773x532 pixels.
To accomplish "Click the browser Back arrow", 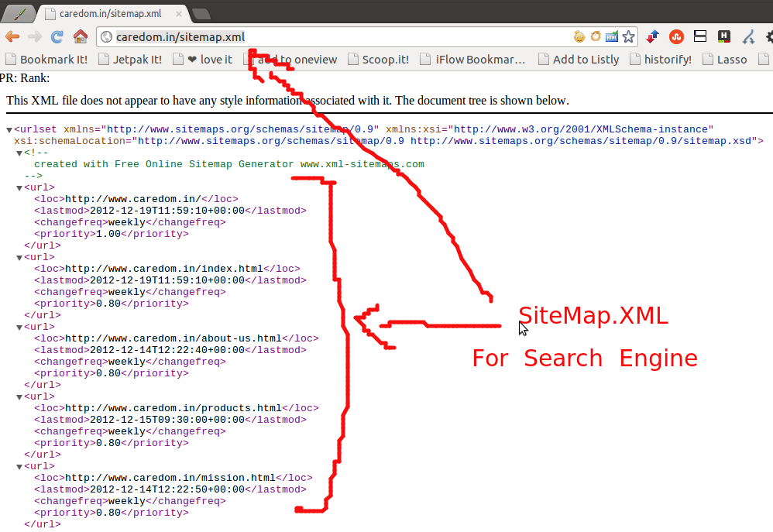I will click(12, 37).
